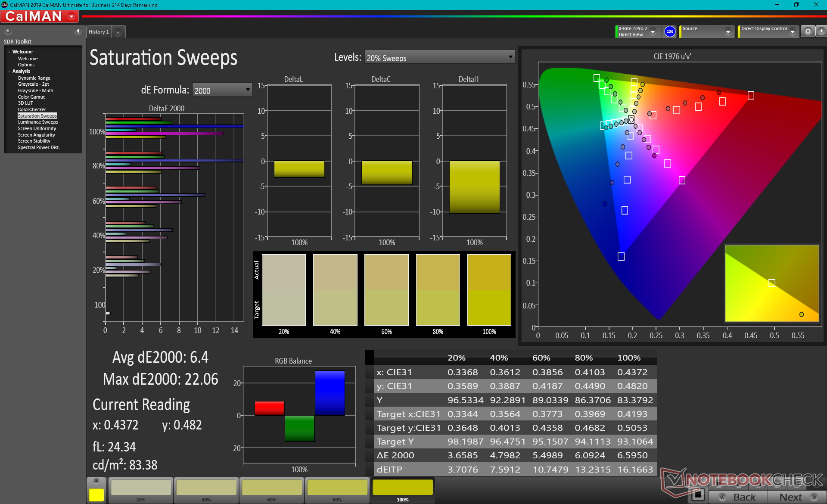Add a new history tab

[118, 32]
